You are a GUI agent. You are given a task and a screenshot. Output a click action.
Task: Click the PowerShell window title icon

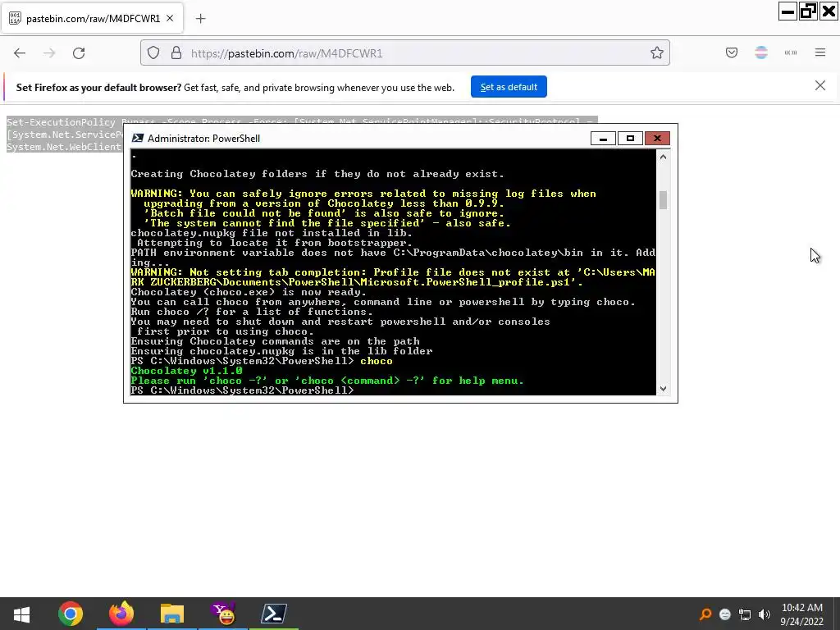click(138, 138)
